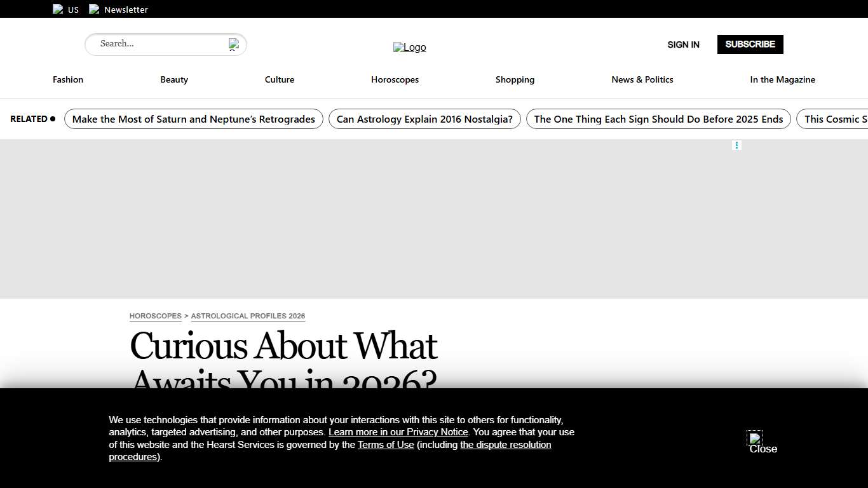The image size is (868, 488).
Task: Open Can Astrology Explain 2016 Nostalgia
Action: click(x=424, y=119)
